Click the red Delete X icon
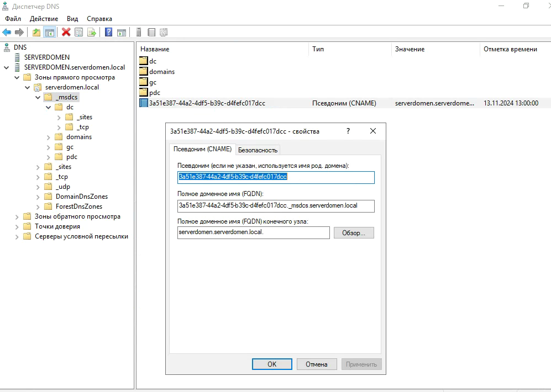The height and width of the screenshot is (392, 551). click(66, 33)
